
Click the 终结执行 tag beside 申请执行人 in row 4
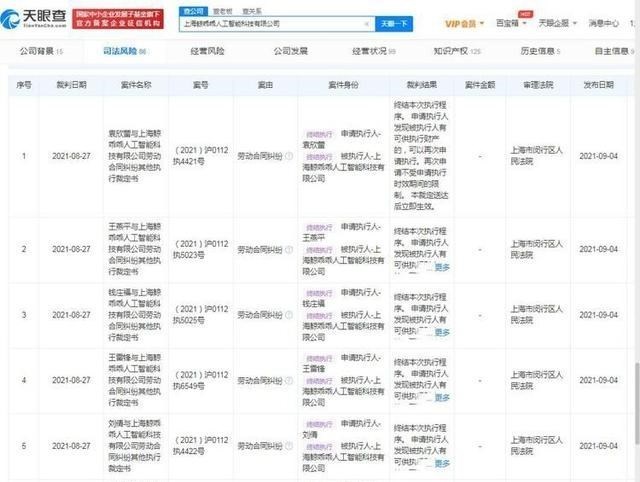click(319, 358)
